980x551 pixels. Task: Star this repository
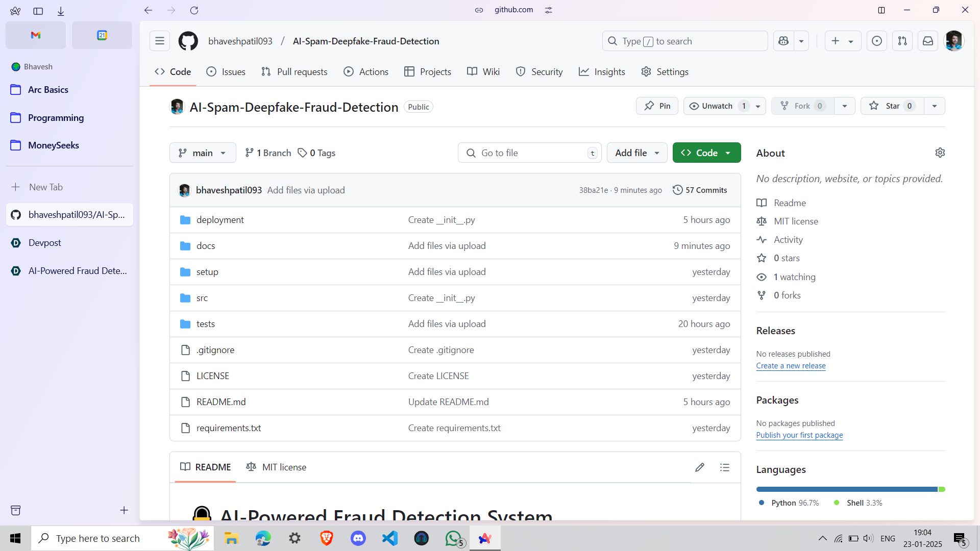point(892,106)
